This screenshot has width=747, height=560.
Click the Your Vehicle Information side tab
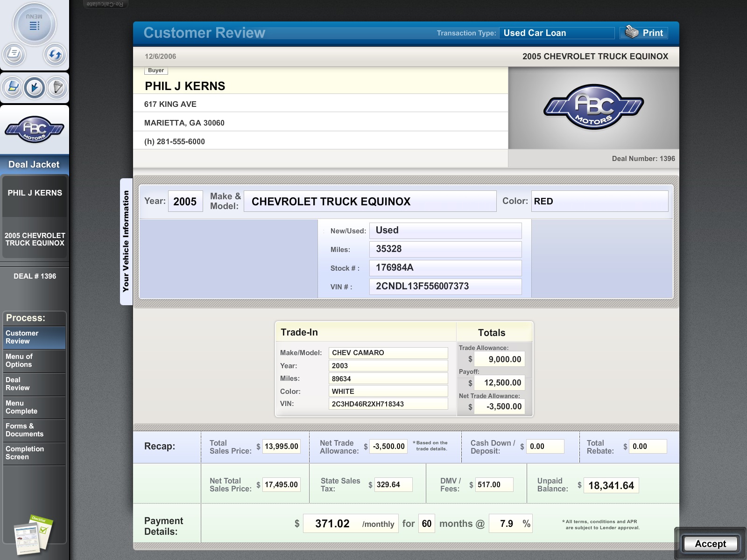[x=126, y=241]
